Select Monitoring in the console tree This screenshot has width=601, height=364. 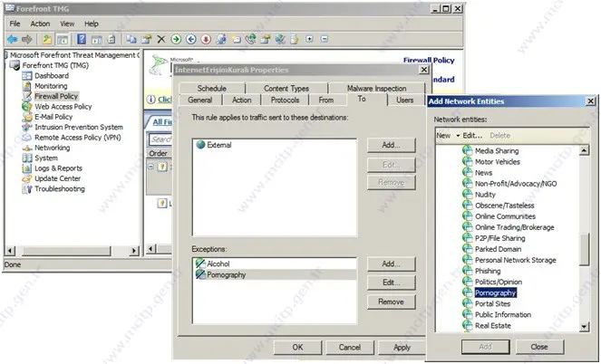[51, 86]
